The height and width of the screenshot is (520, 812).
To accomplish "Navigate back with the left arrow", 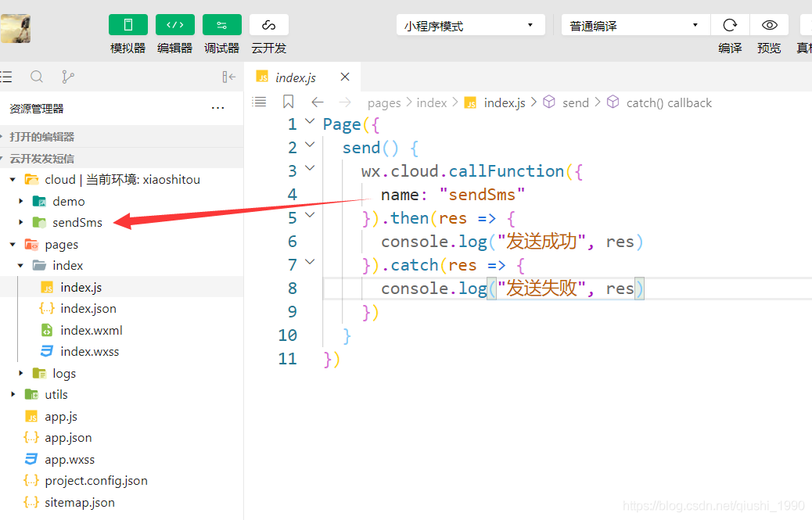I will [317, 102].
